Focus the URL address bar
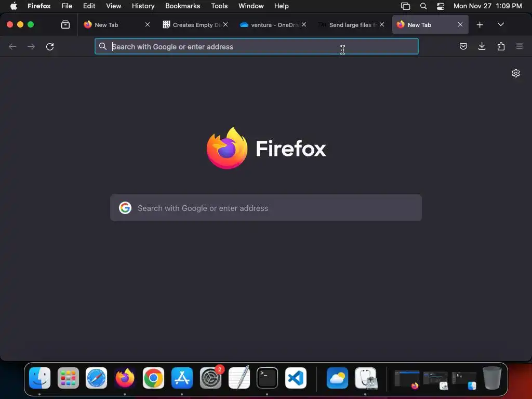 click(x=257, y=46)
